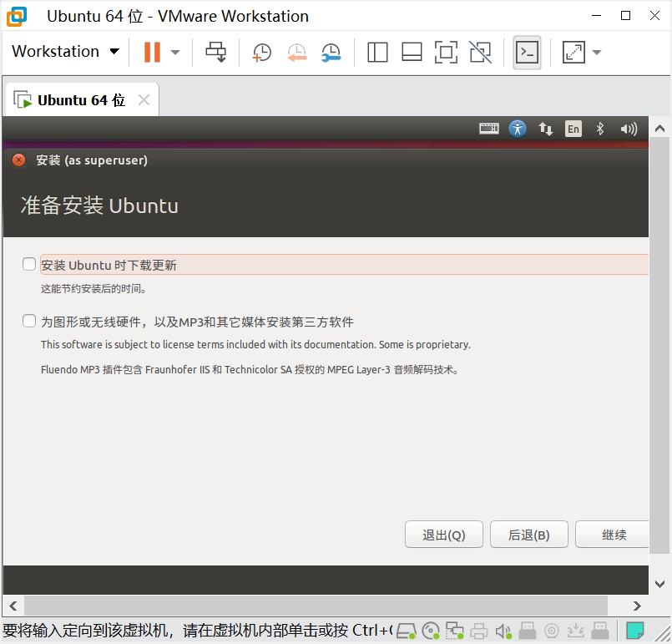Enable third-party software installation checkbox
The image size is (672, 644).
click(x=28, y=321)
